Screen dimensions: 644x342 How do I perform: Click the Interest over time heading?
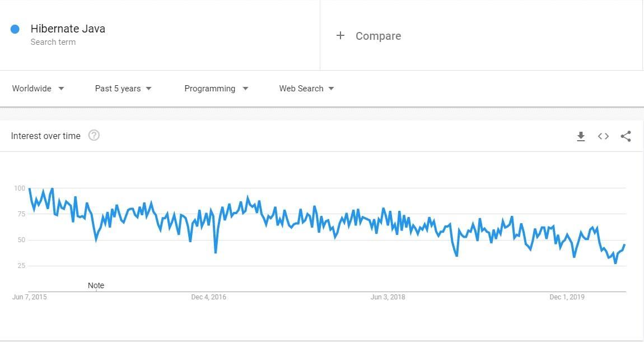click(46, 136)
